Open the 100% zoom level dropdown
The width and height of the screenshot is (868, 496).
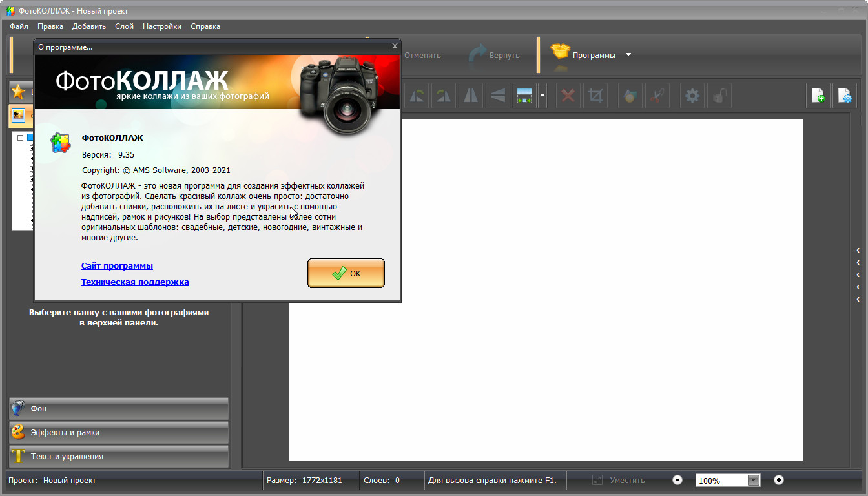pos(753,480)
